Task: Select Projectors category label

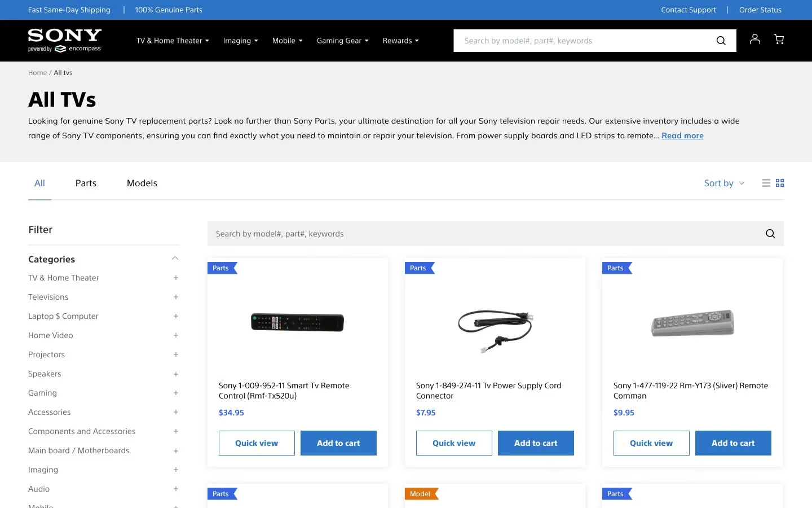Action: point(46,354)
